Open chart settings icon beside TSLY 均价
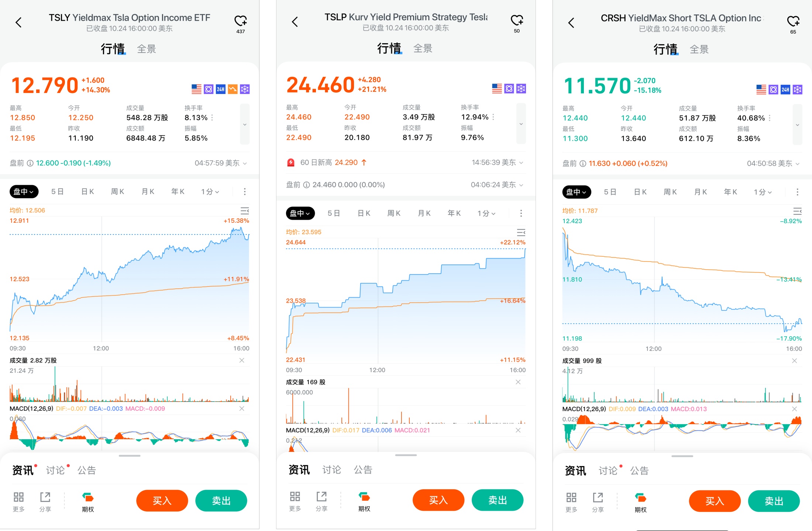 pos(245,211)
